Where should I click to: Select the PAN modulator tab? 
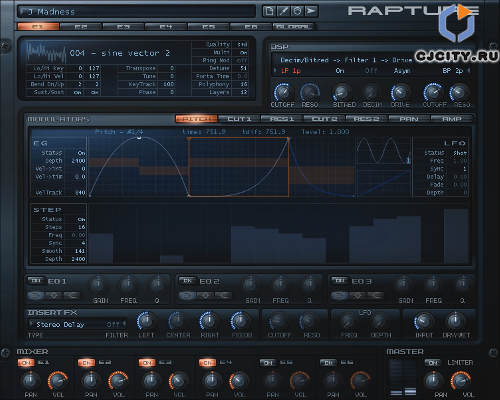pos(409,119)
